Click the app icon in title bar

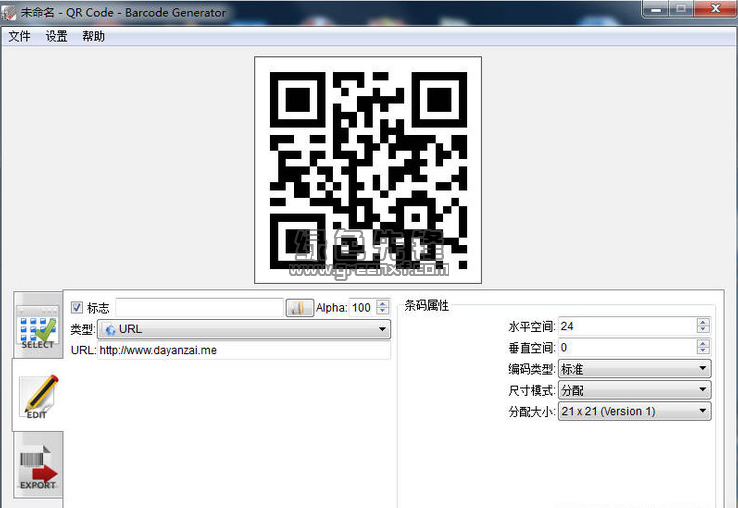point(8,13)
